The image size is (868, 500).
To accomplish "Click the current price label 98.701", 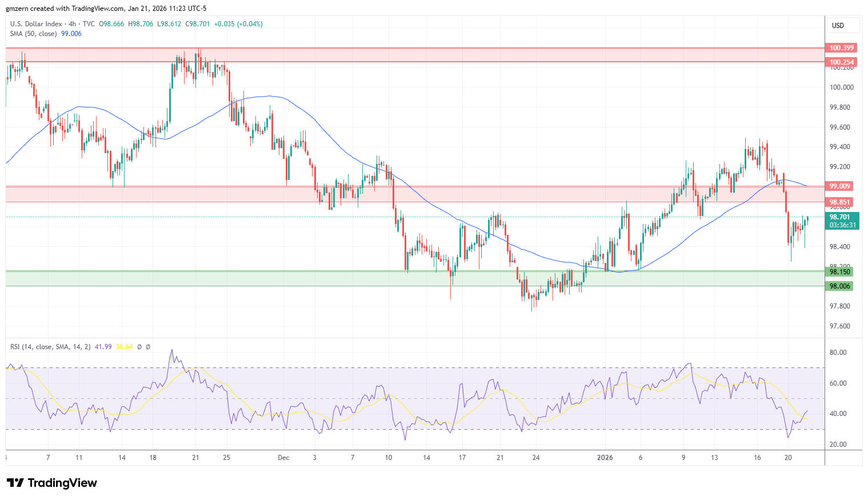I will (840, 217).
